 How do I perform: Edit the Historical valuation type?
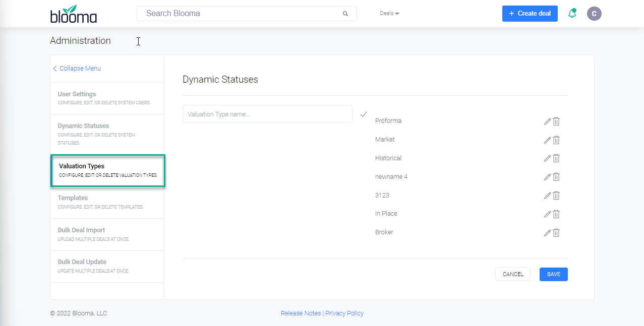pos(547,158)
